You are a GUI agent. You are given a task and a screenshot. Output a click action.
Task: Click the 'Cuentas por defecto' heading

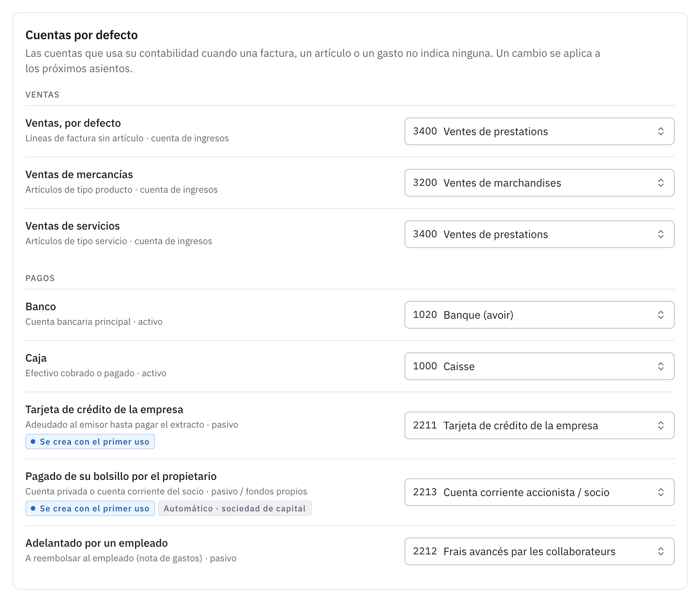coord(81,35)
